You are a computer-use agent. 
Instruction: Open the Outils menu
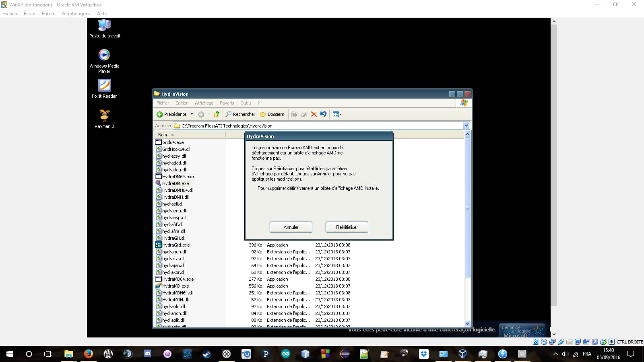coord(246,103)
